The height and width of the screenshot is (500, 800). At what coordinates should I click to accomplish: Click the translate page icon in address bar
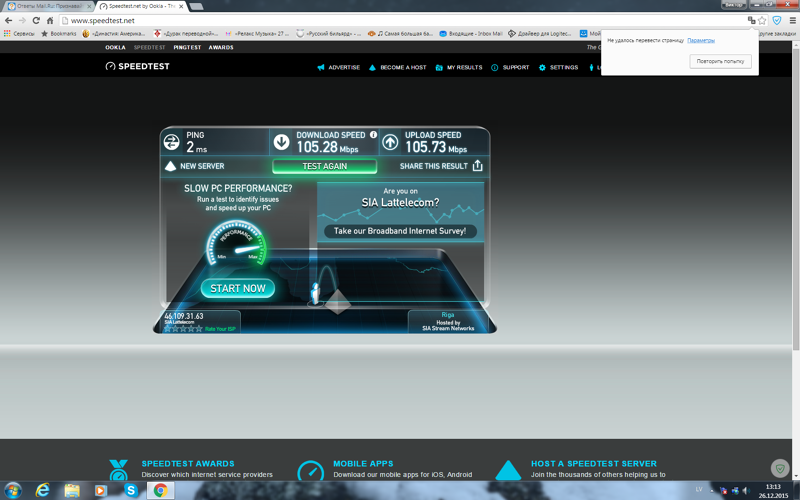pyautogui.click(x=751, y=20)
